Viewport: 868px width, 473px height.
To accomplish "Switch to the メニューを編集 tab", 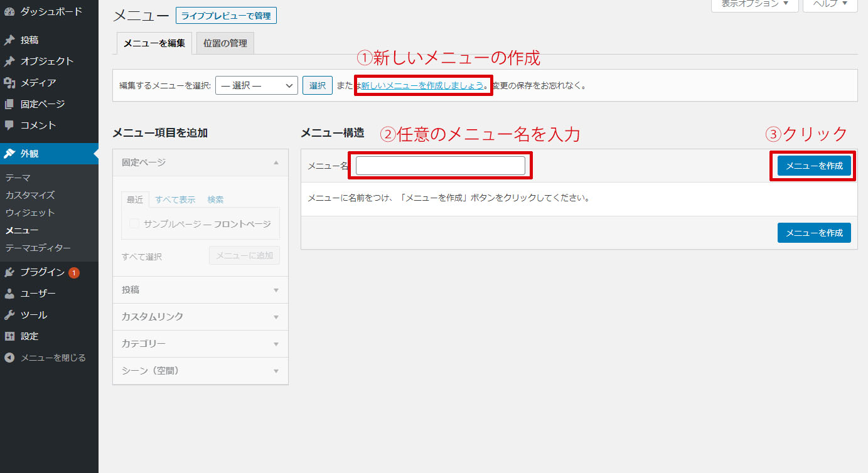I will (x=154, y=43).
